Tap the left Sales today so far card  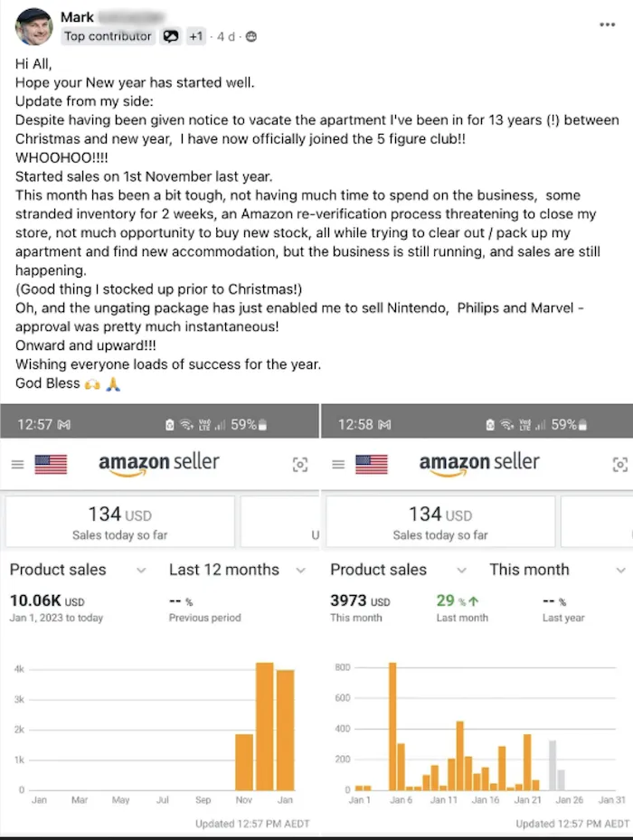click(120, 522)
